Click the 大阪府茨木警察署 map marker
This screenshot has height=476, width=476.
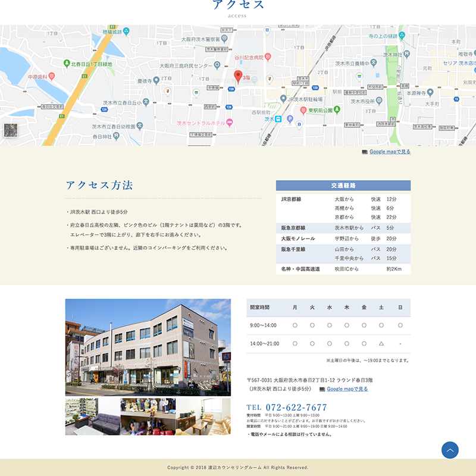(224, 39)
